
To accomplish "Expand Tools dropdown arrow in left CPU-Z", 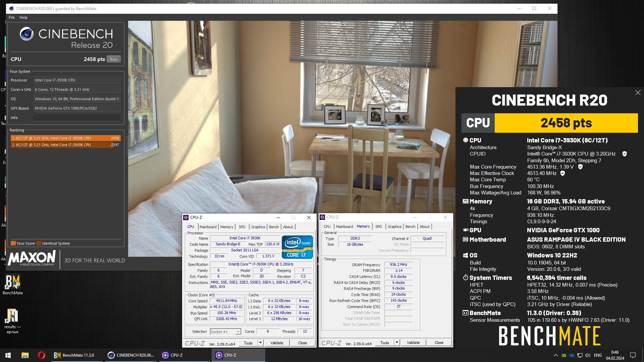I will click(260, 343).
